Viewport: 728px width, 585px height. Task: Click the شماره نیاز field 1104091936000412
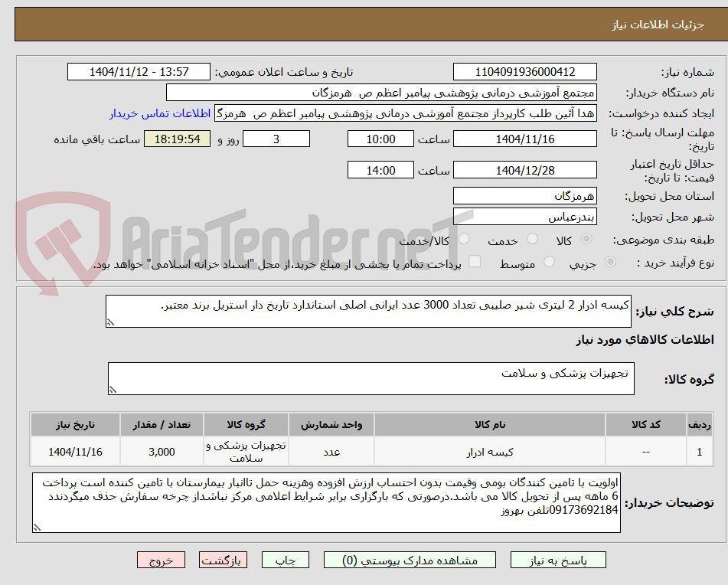coord(524,72)
